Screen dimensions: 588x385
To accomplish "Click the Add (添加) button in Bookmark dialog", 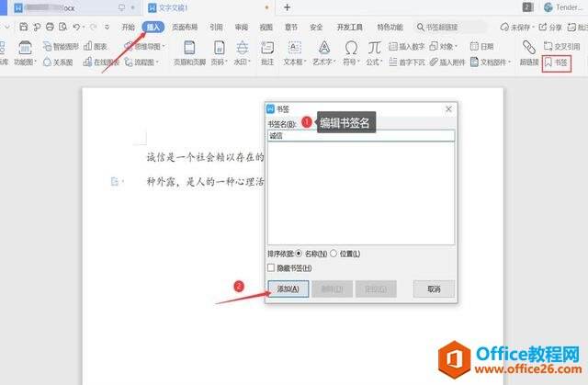I will point(288,289).
